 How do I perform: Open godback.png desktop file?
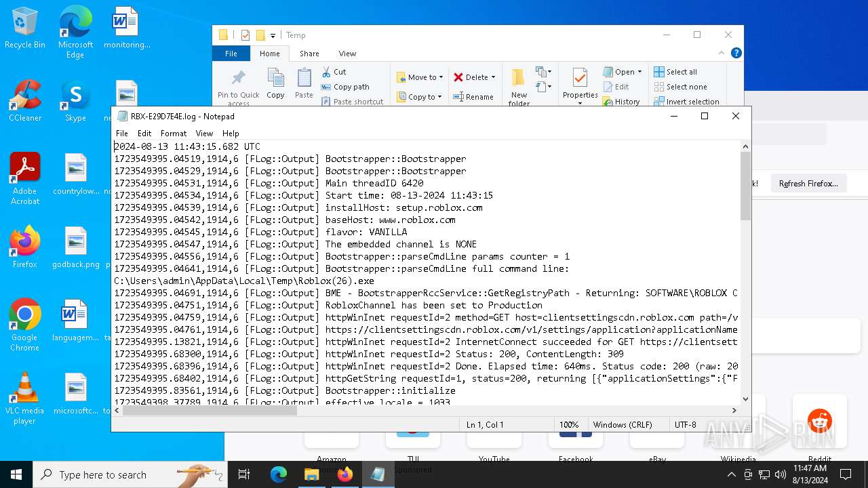pos(75,247)
